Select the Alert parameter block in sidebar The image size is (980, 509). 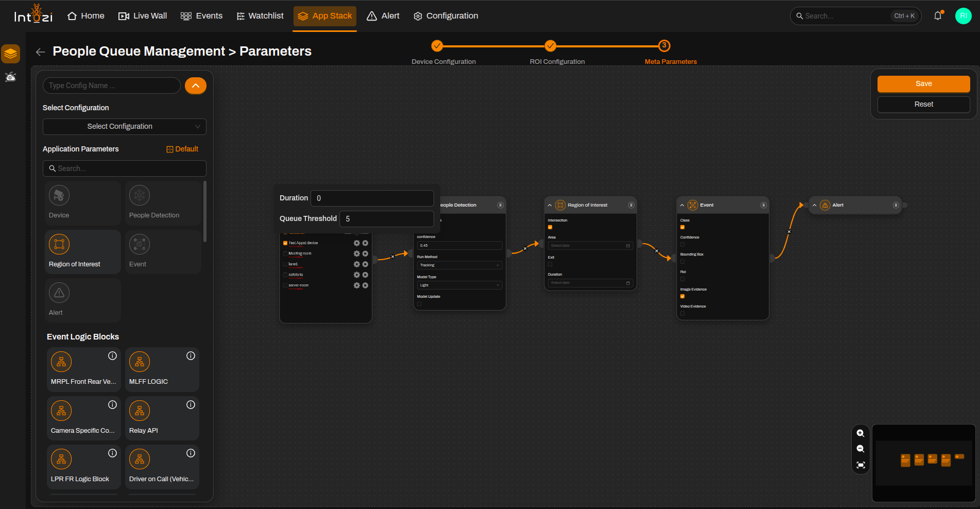pos(82,300)
